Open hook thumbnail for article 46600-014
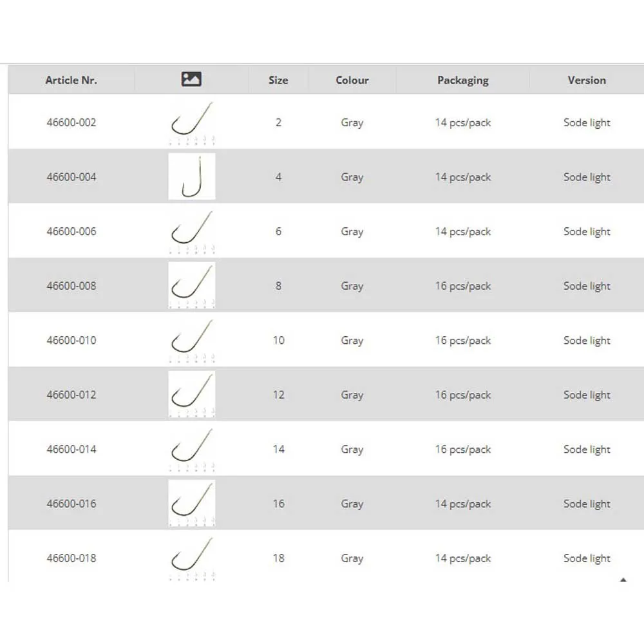 tap(192, 449)
